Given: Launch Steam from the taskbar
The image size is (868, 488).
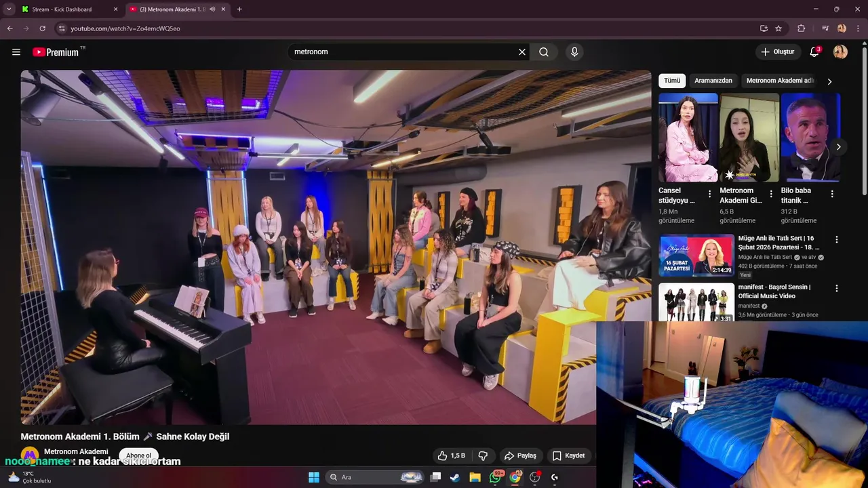Looking at the screenshot, I should coord(455,477).
